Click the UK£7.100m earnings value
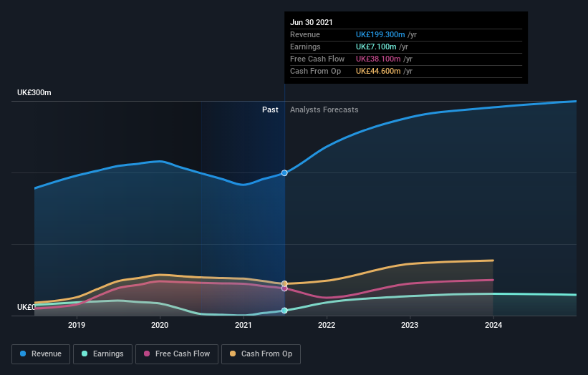The image size is (588, 375). [376, 47]
